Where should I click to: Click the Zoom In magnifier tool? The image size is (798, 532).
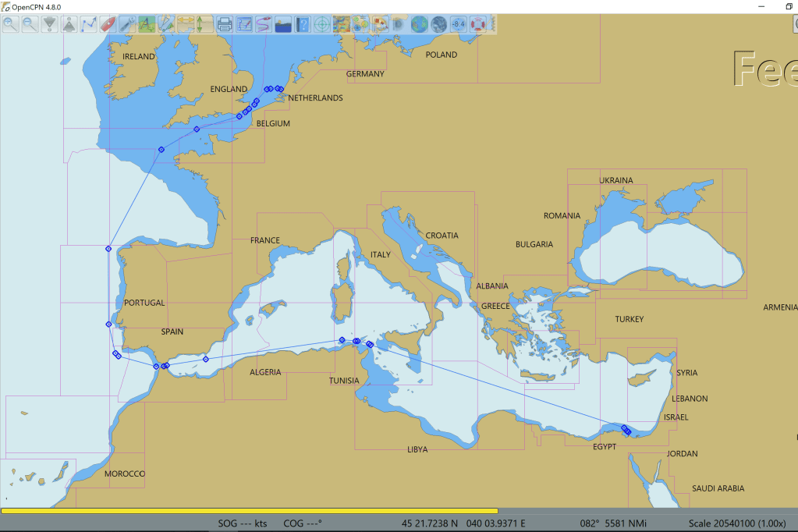[x=10, y=24]
